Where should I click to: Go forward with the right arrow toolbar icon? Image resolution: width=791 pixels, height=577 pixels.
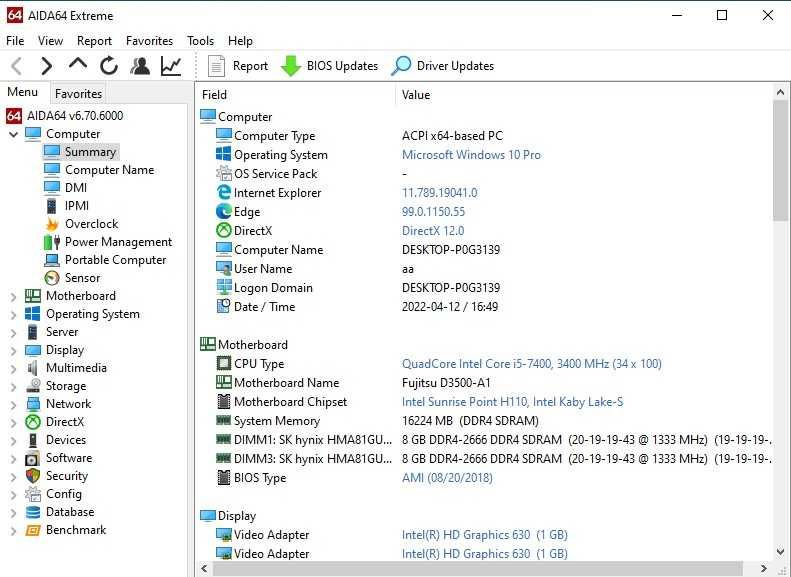pos(46,66)
